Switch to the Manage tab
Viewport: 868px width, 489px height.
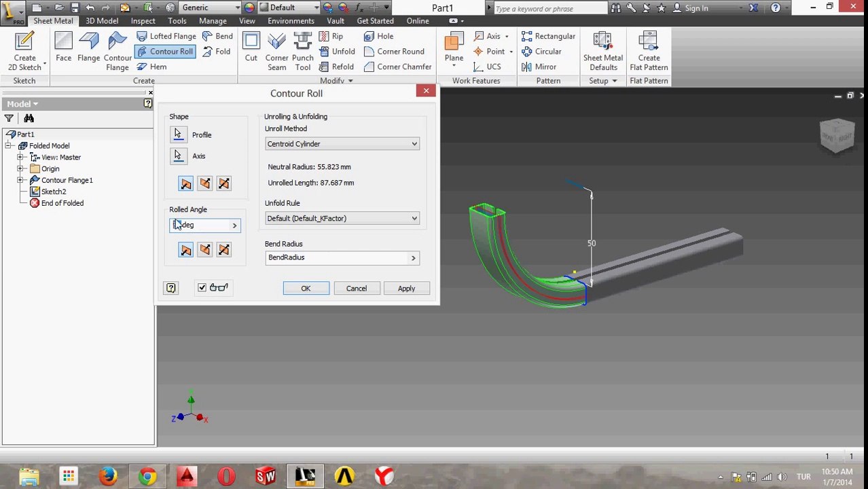pos(213,21)
